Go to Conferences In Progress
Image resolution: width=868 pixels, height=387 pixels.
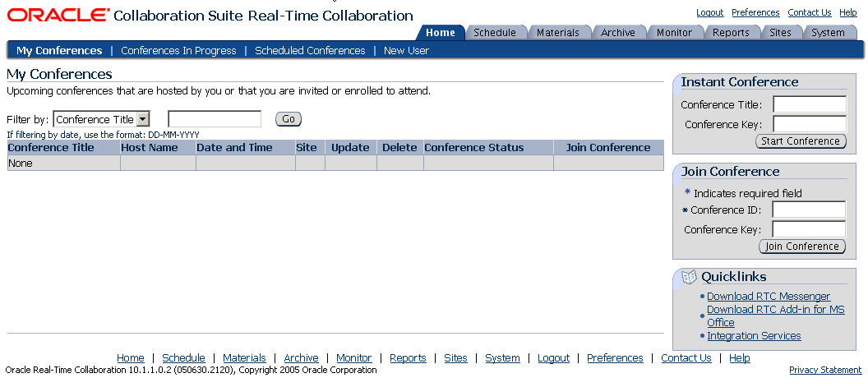point(178,51)
